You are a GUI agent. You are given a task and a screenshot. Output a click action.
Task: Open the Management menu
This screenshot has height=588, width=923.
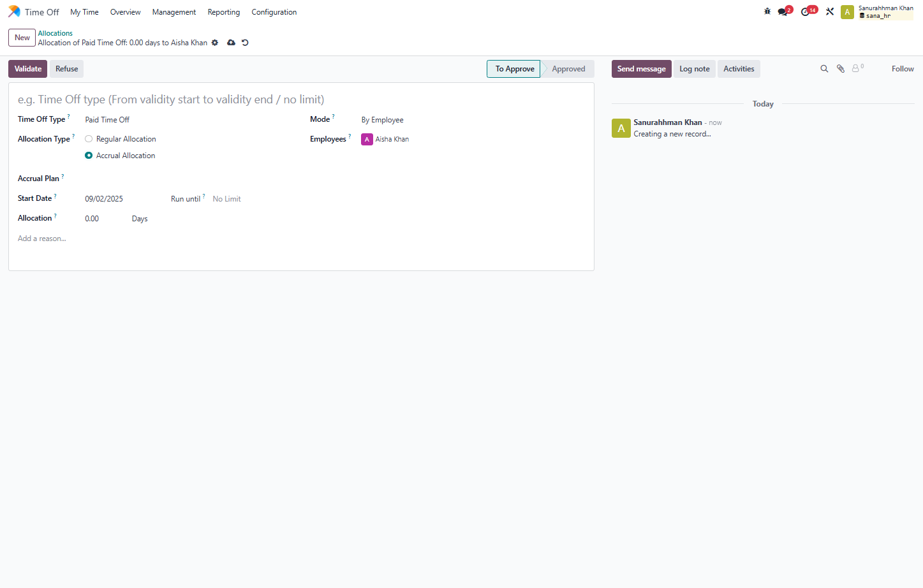pyautogui.click(x=174, y=12)
